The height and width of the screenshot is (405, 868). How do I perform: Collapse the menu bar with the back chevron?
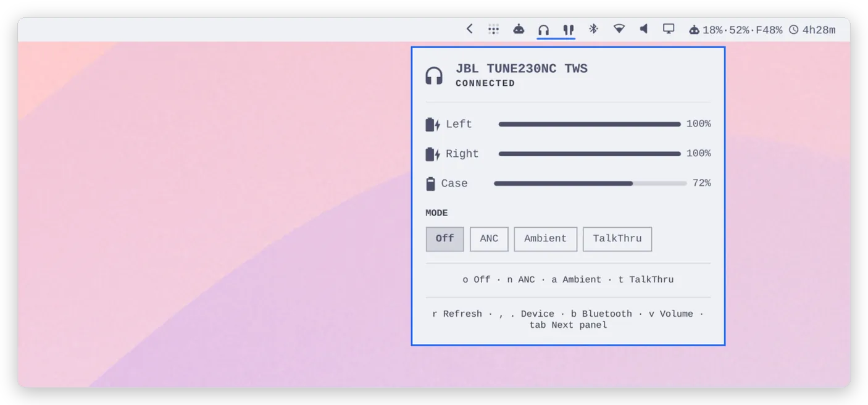coord(469,29)
